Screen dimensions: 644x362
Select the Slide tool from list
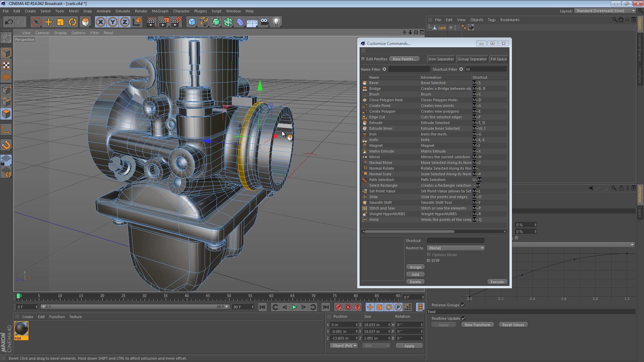373,197
